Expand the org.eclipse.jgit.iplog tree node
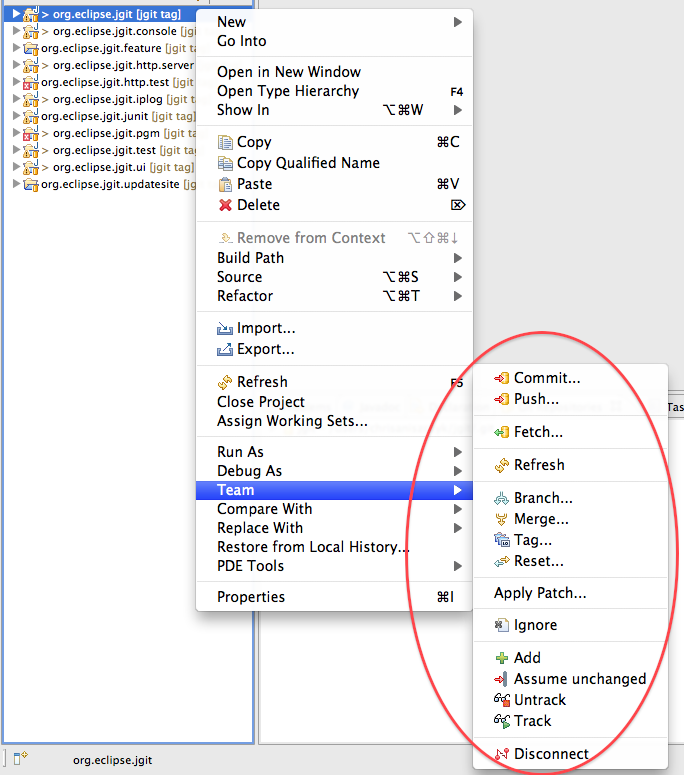 click(16, 99)
